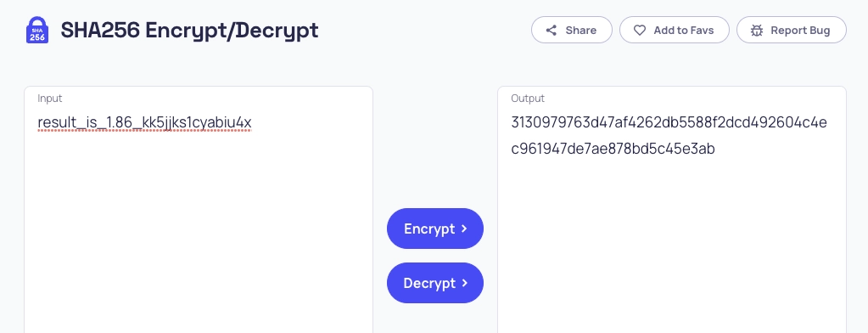The image size is (868, 333).
Task: Click the heart icon for favorites
Action: (640, 31)
